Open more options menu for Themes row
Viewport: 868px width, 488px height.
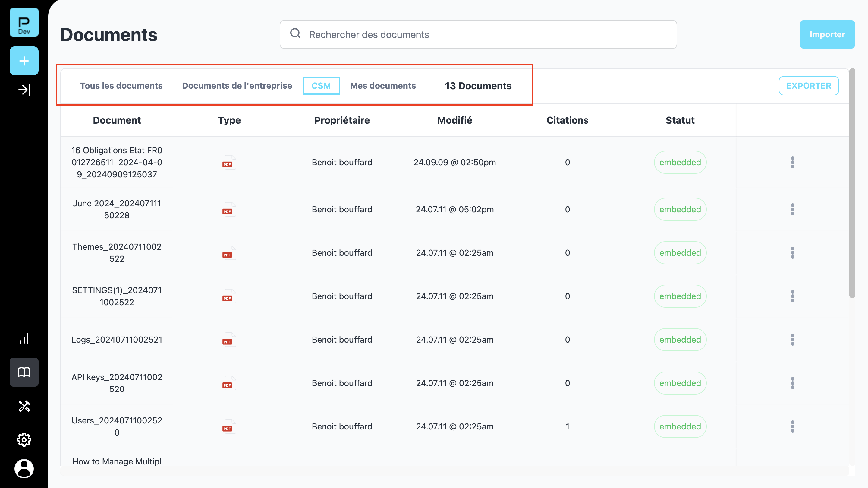click(793, 253)
